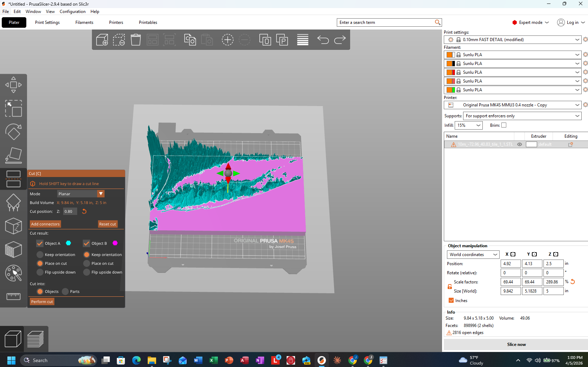Click the Add object toolbar icon

(x=102, y=40)
